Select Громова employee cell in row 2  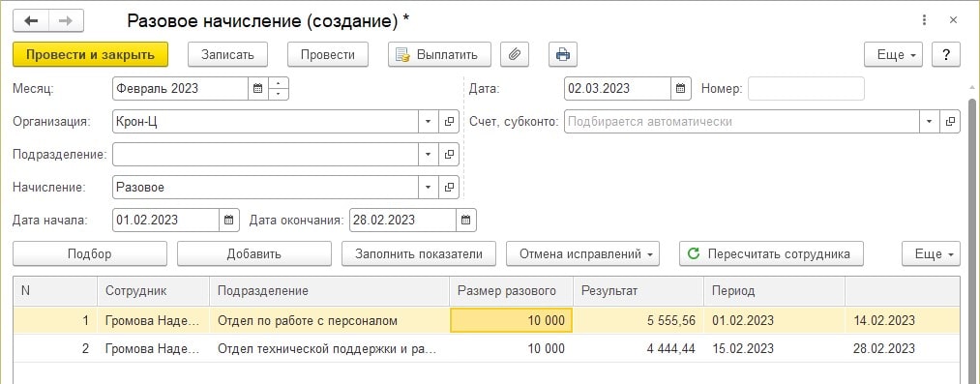153,348
